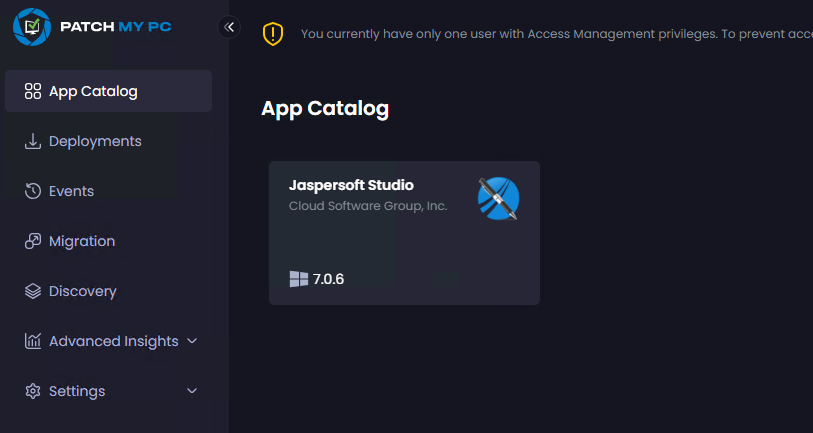Click the Events clock history icon
The image size is (813, 433).
(33, 191)
